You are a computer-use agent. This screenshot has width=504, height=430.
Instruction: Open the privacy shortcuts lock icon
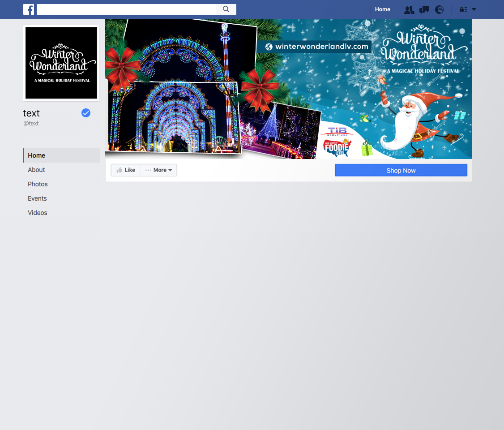(463, 9)
